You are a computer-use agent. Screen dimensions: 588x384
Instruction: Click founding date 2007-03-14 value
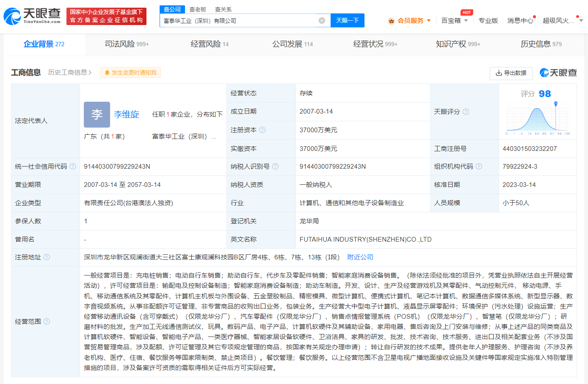coord(316,111)
